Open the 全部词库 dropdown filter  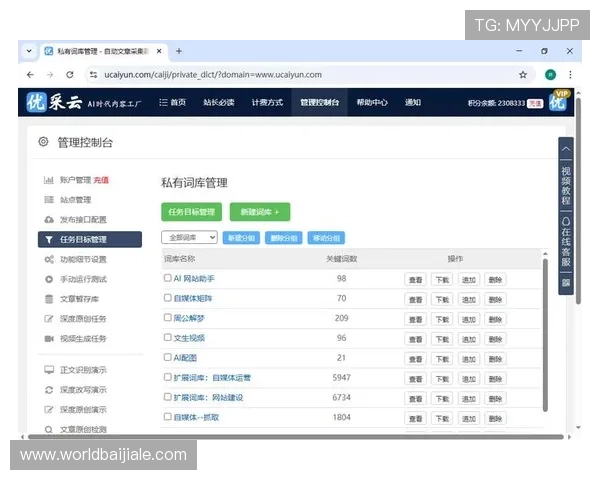(189, 237)
